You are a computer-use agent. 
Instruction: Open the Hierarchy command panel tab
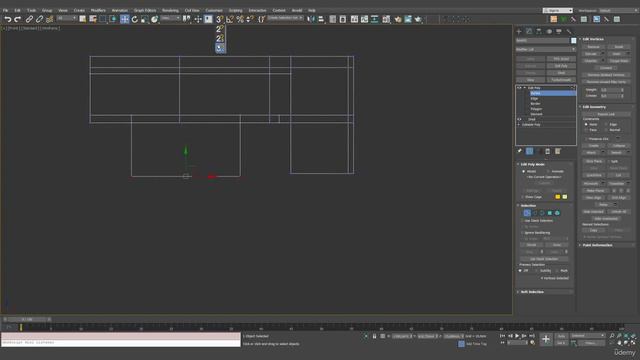click(x=539, y=31)
